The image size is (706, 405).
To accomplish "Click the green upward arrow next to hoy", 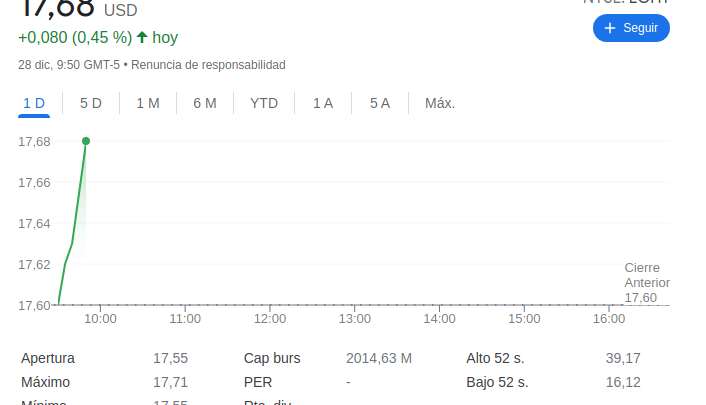I will [x=142, y=37].
